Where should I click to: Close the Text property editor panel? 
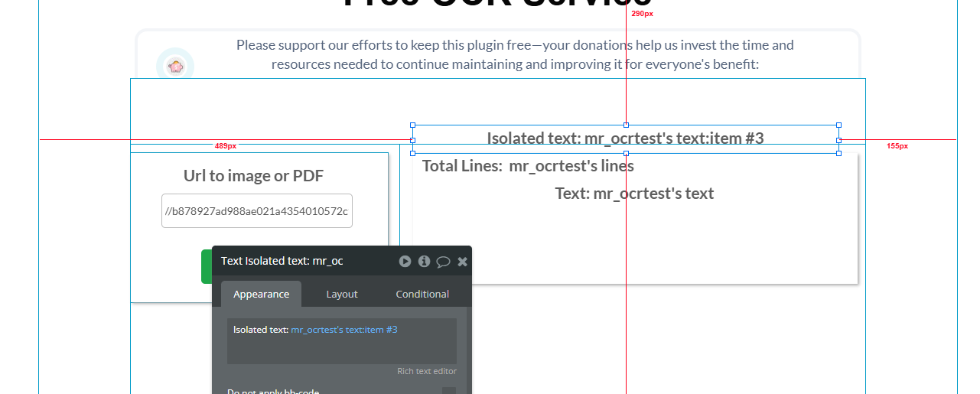click(462, 262)
